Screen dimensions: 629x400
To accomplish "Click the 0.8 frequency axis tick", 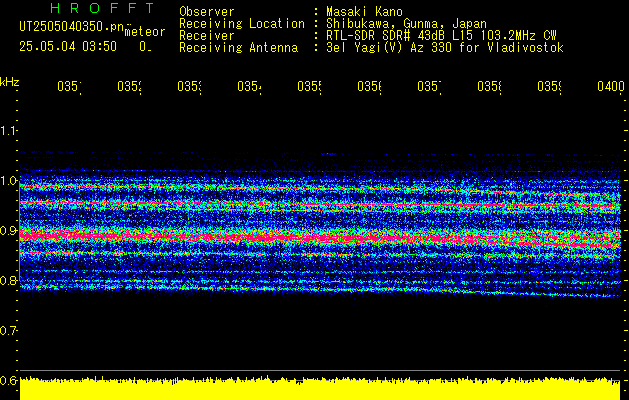I will click(x=9, y=280).
